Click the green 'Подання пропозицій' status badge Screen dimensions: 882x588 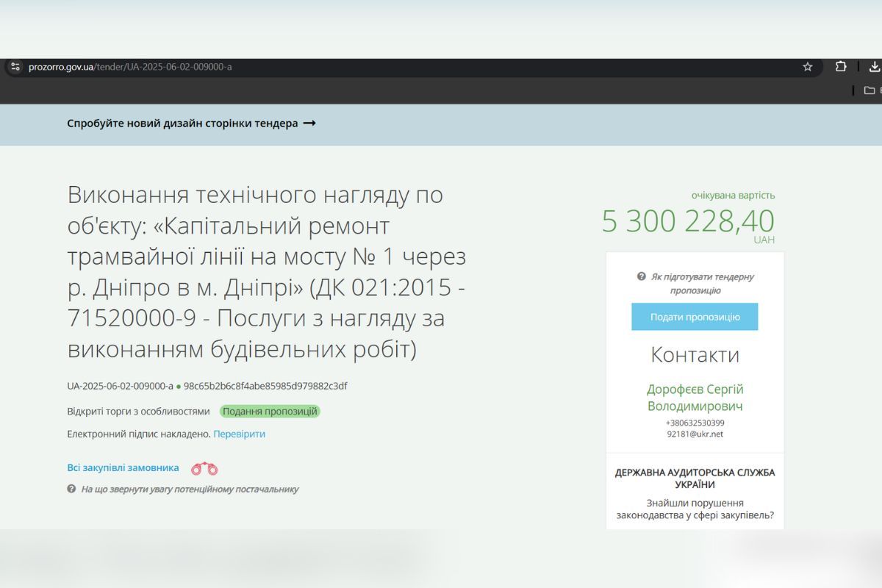[270, 412]
